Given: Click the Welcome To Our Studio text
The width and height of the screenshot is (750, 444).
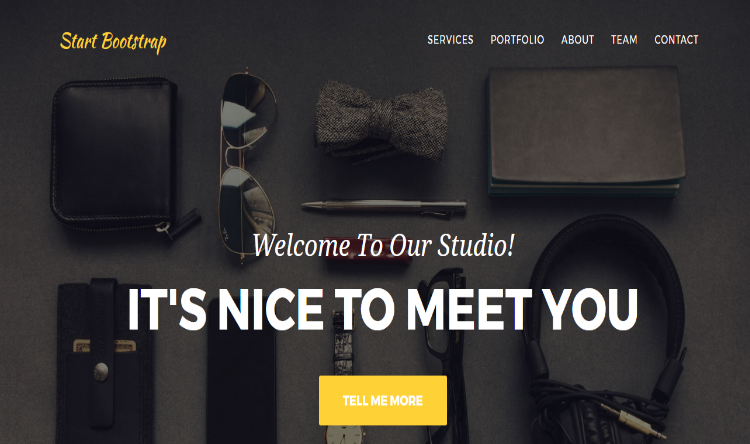Looking at the screenshot, I should click(383, 245).
